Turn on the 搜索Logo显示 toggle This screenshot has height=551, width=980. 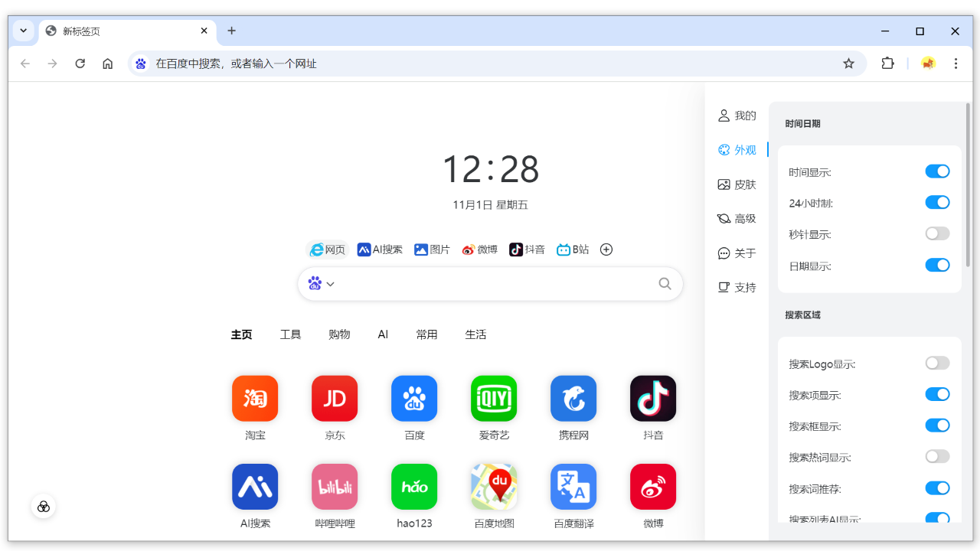937,363
